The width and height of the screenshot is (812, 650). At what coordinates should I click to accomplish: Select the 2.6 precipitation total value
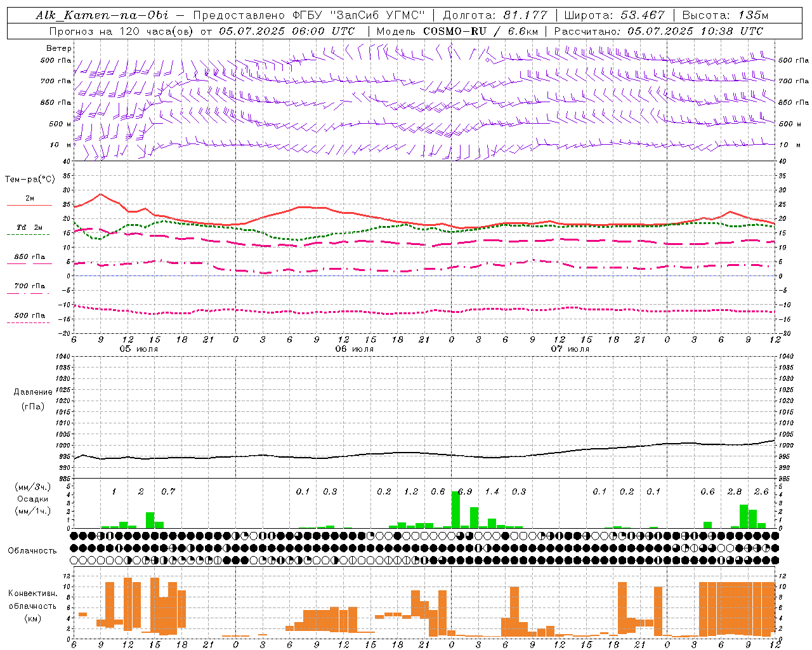coord(761,492)
